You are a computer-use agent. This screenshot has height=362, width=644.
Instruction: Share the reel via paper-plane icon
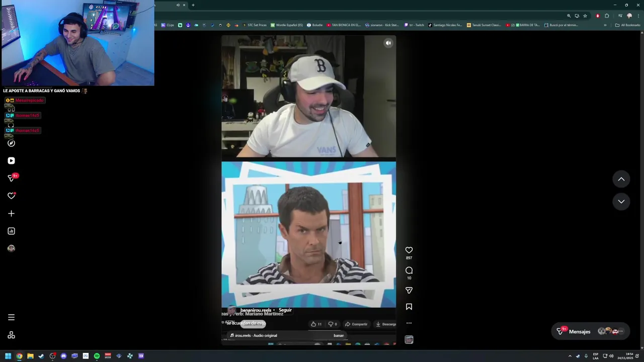(409, 290)
